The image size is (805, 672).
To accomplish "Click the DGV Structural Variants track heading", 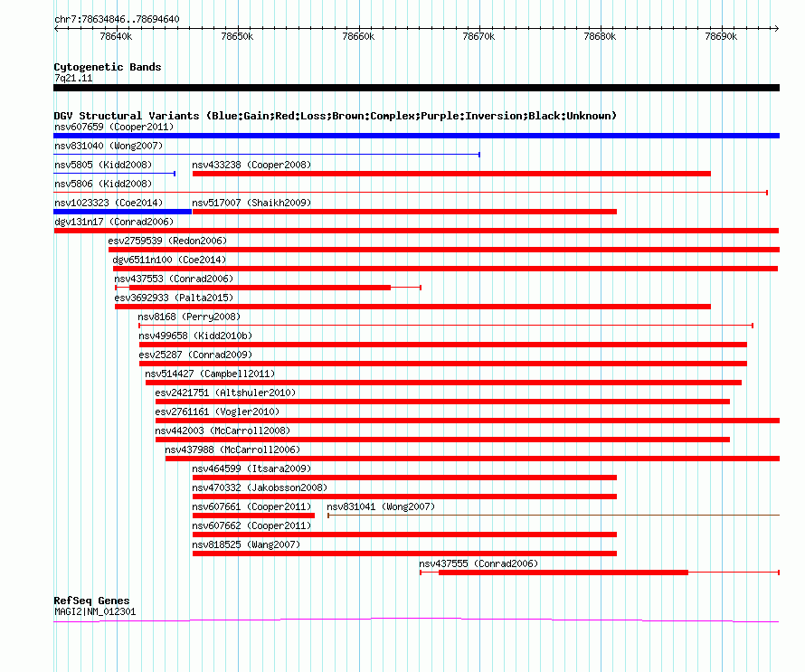I will click(336, 116).
